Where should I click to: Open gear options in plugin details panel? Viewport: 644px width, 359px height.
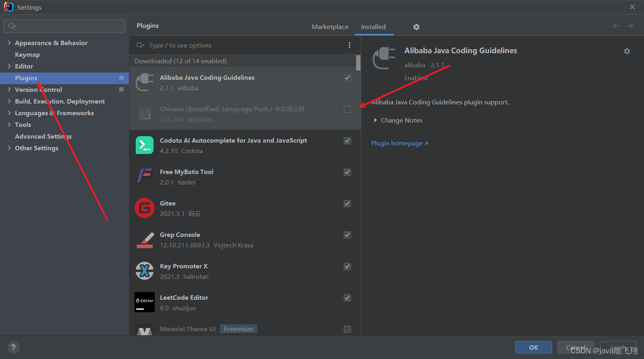pos(627,51)
